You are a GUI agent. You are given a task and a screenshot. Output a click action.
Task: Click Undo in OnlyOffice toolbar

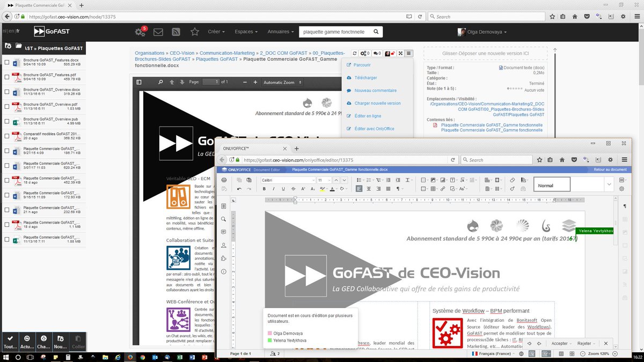239,189
